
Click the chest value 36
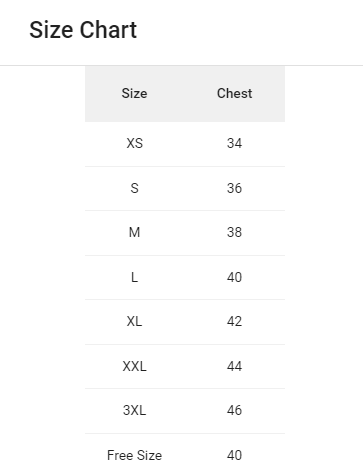click(234, 188)
